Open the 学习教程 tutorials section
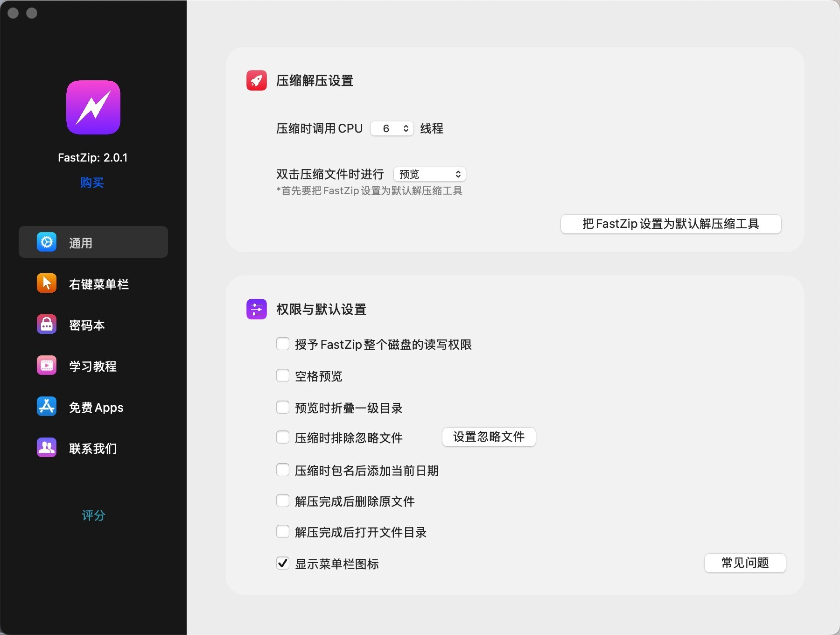Screen dimensions: 840x635 (92, 366)
